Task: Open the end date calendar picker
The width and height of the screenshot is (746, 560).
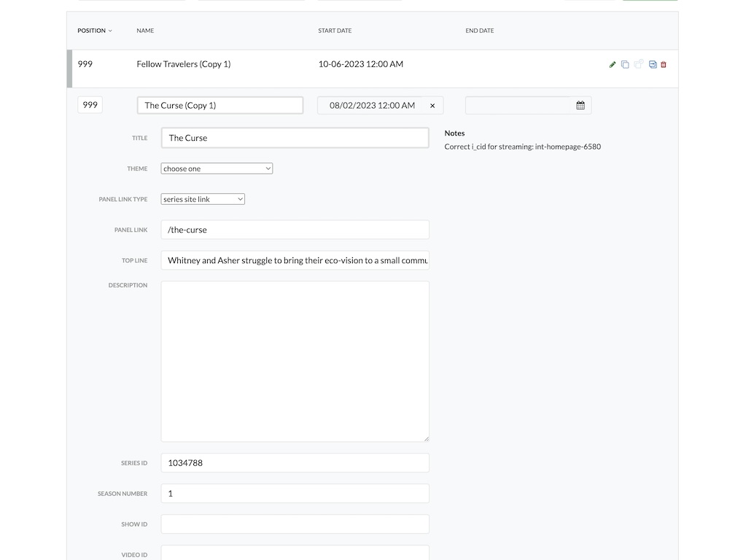Action: click(x=580, y=105)
